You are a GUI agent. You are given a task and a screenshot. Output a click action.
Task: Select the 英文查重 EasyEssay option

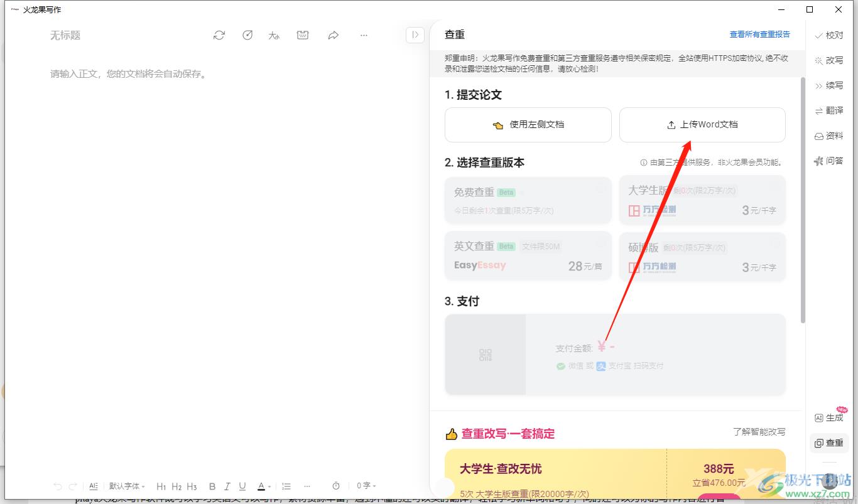pos(528,255)
